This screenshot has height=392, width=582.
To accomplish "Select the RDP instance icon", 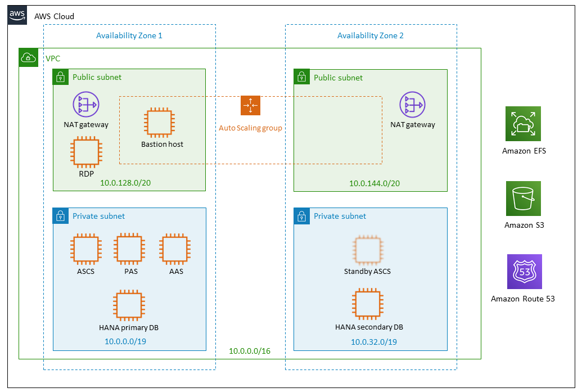I will [x=85, y=152].
